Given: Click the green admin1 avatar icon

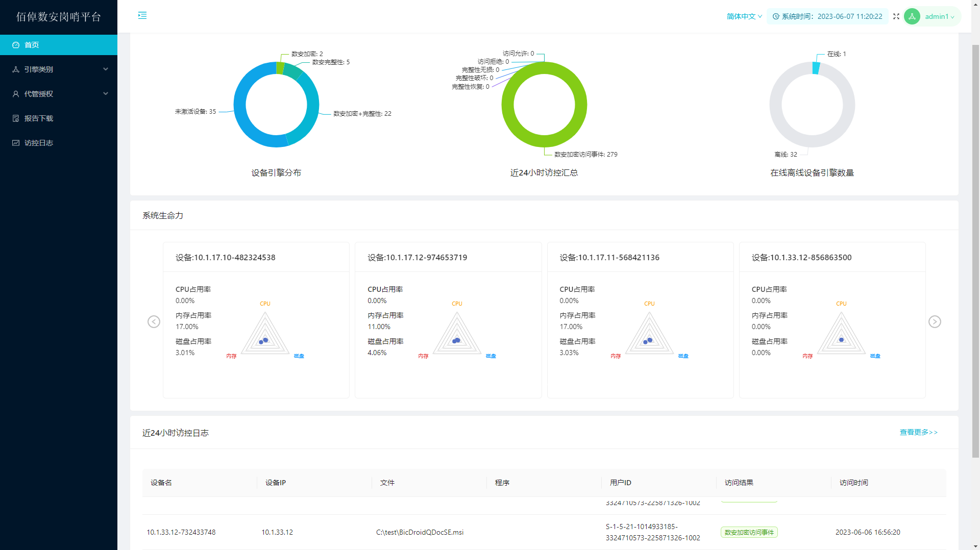Looking at the screenshot, I should pos(912,16).
